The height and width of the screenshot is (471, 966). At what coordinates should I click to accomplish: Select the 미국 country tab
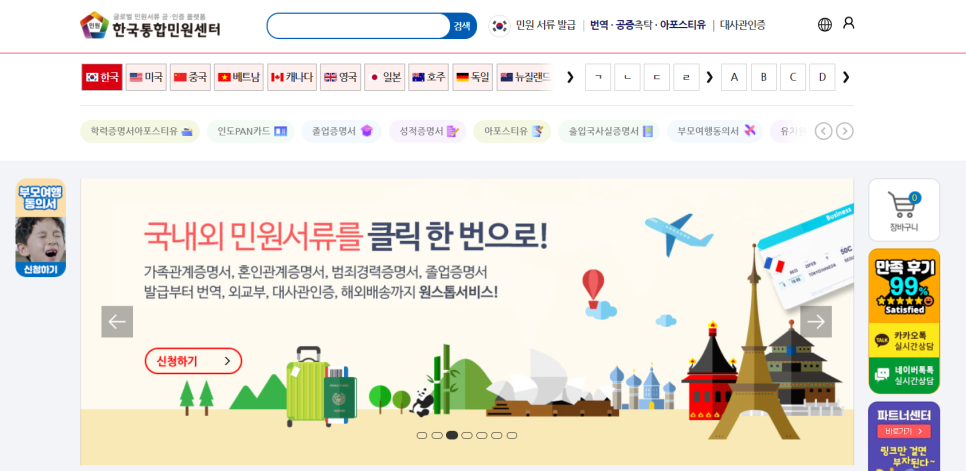[x=146, y=77]
